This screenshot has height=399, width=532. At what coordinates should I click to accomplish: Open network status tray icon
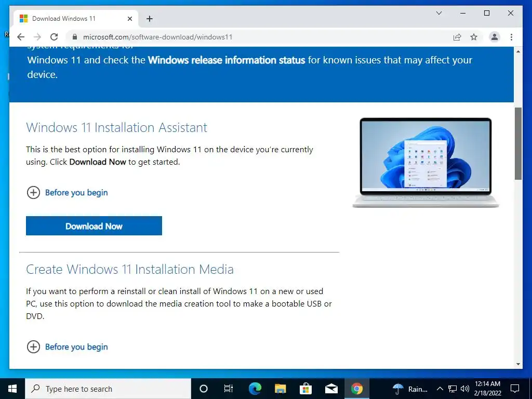(x=453, y=389)
